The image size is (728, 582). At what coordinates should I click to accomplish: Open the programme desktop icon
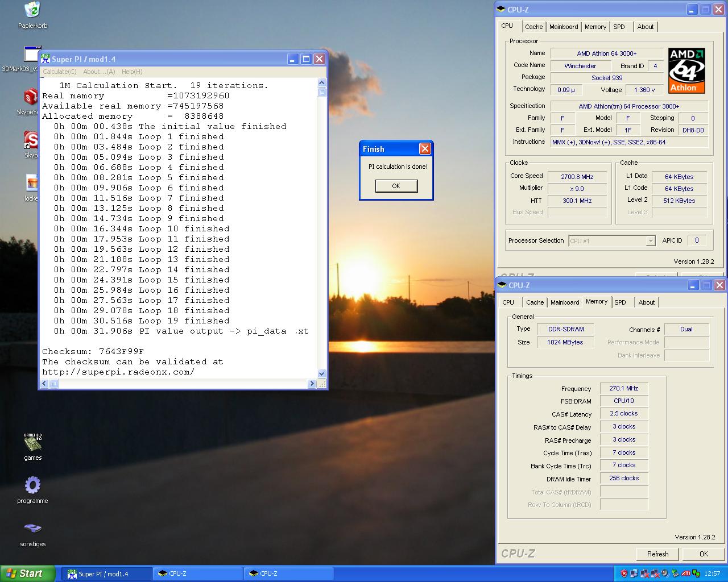[x=32, y=485]
